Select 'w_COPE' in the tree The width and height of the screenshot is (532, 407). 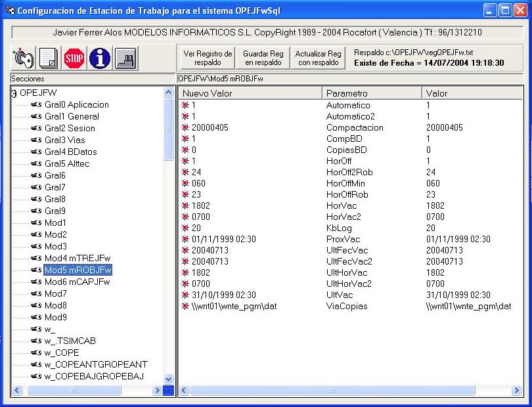click(62, 353)
